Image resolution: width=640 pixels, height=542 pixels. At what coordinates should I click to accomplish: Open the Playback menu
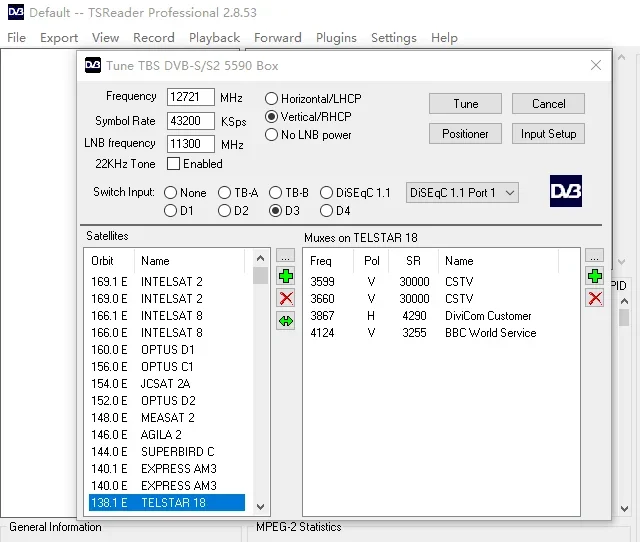pos(214,38)
